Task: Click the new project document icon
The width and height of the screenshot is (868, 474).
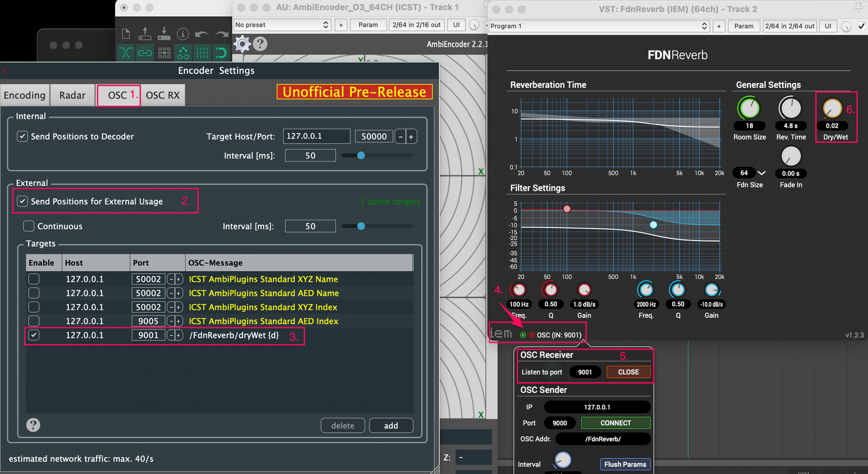Action: (x=126, y=34)
